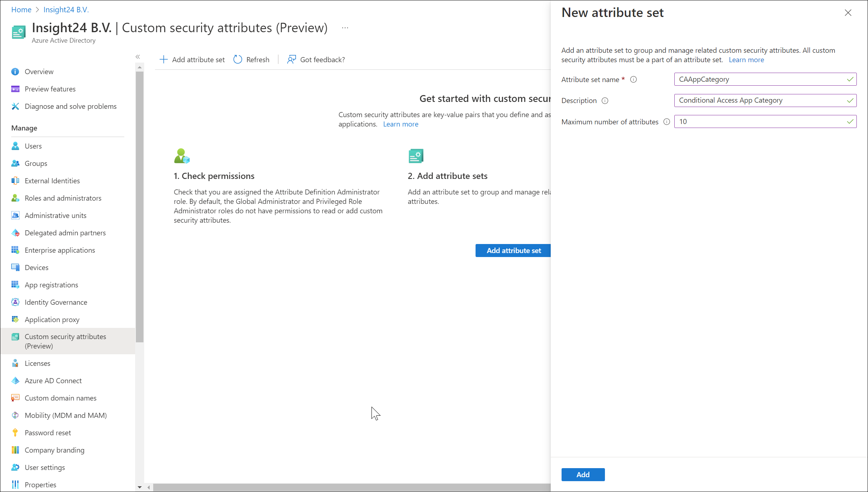Click the Attribute set name input field
The width and height of the screenshot is (868, 492).
click(765, 80)
